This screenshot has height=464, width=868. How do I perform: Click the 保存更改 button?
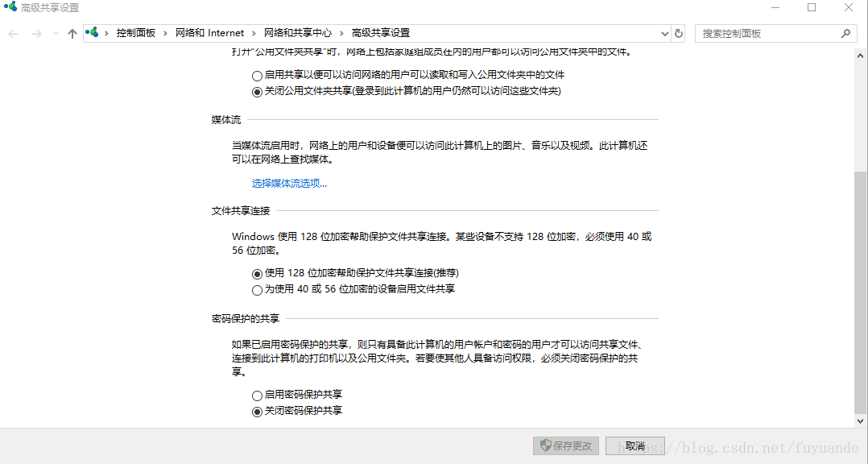565,445
